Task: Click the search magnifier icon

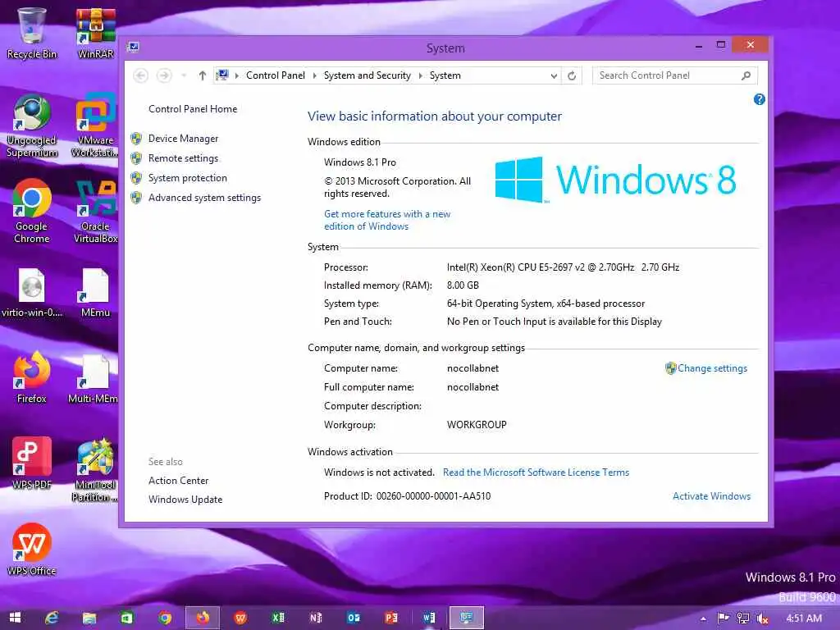Action: 746,75
